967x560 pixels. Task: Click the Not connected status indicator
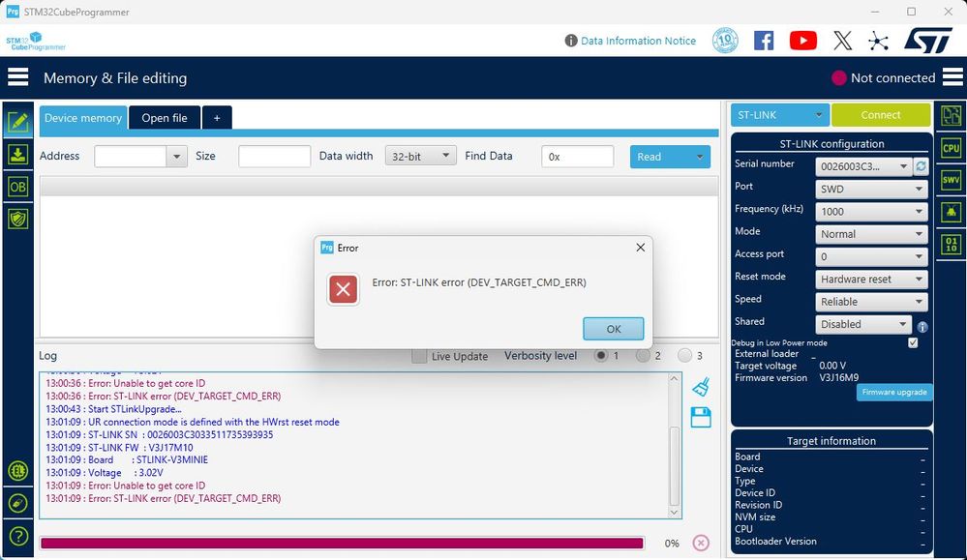(883, 77)
